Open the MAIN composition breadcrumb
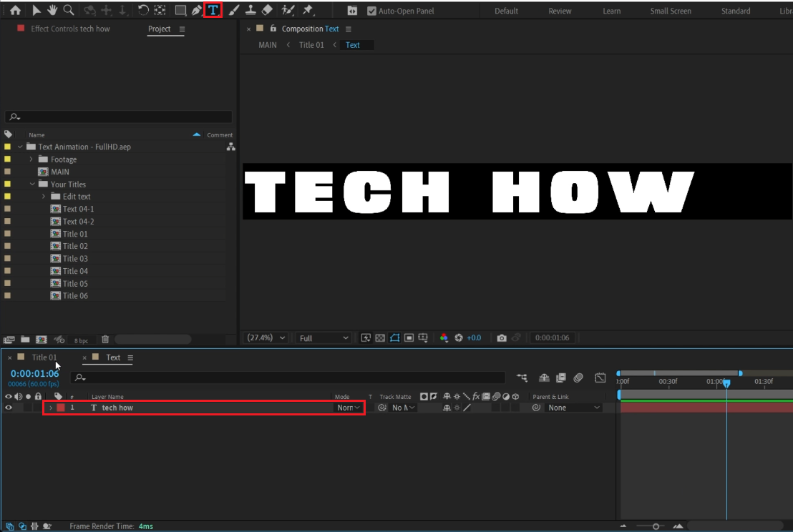The image size is (793, 532). pyautogui.click(x=267, y=44)
